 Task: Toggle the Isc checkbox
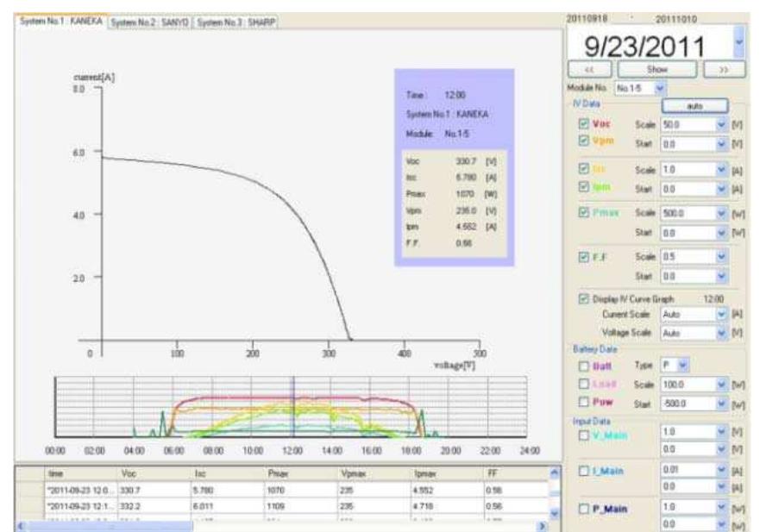[584, 168]
